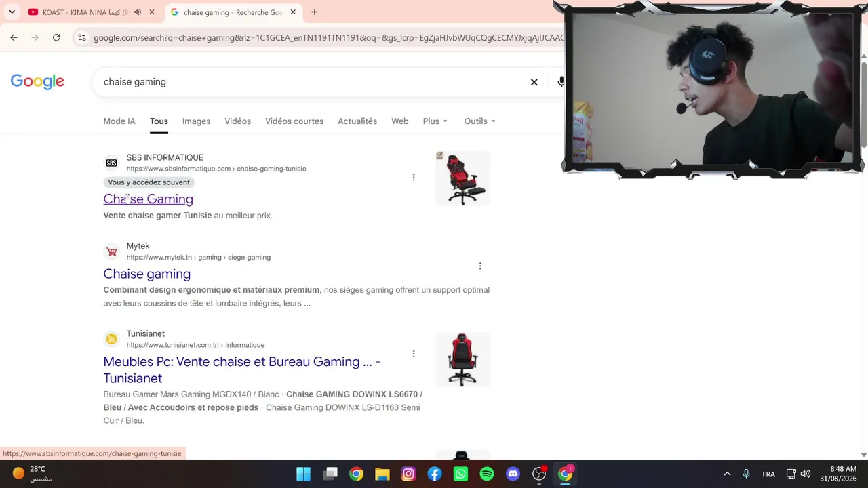Switch to Web results
This screenshot has height=488, width=868.
(399, 121)
